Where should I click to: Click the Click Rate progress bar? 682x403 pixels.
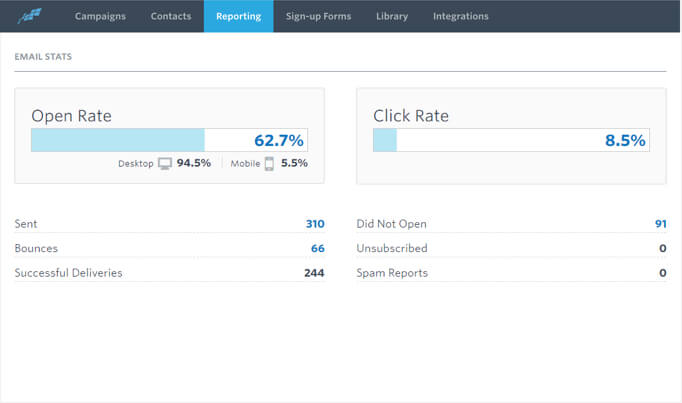tap(511, 140)
